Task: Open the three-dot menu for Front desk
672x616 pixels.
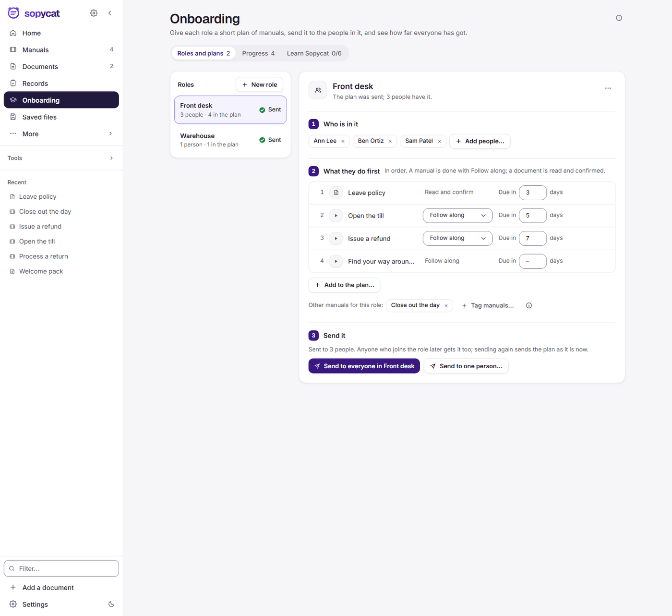Action: tap(608, 88)
